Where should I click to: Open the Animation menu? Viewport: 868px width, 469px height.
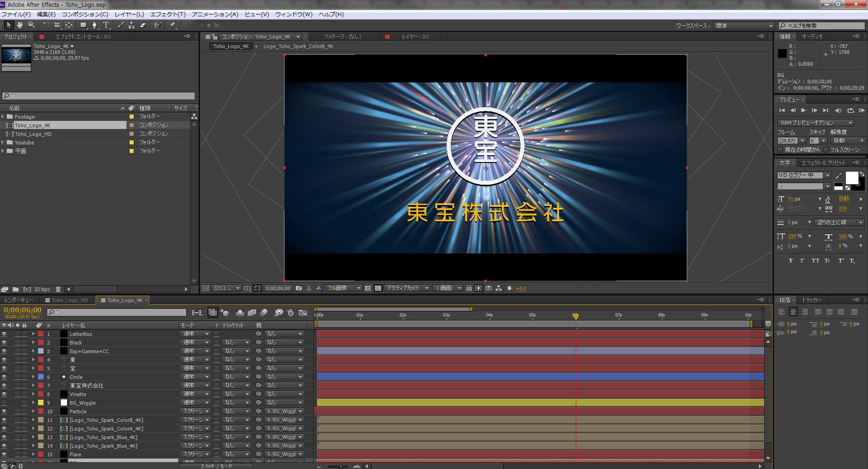coord(215,14)
